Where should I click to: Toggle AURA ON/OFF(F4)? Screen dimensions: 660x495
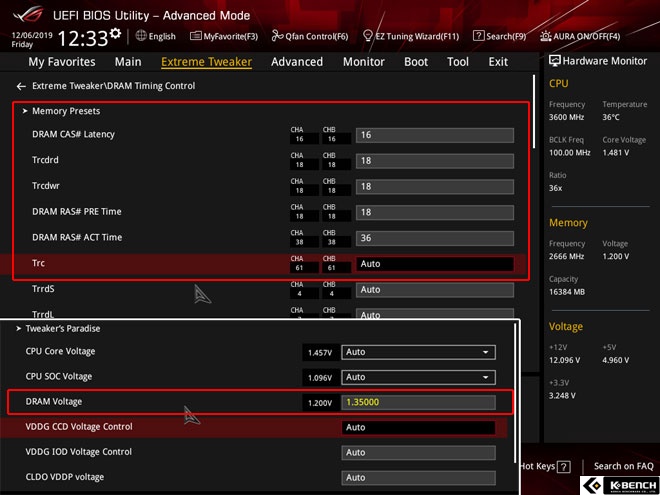click(580, 36)
